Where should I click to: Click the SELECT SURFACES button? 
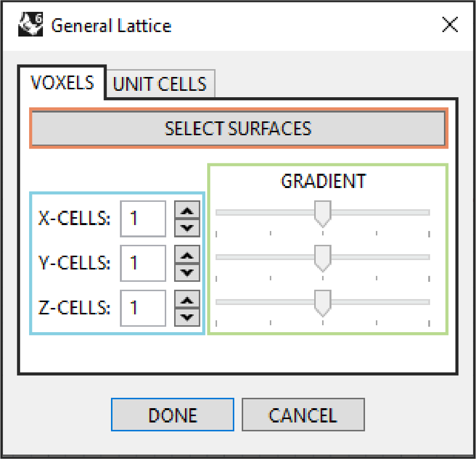(x=238, y=128)
